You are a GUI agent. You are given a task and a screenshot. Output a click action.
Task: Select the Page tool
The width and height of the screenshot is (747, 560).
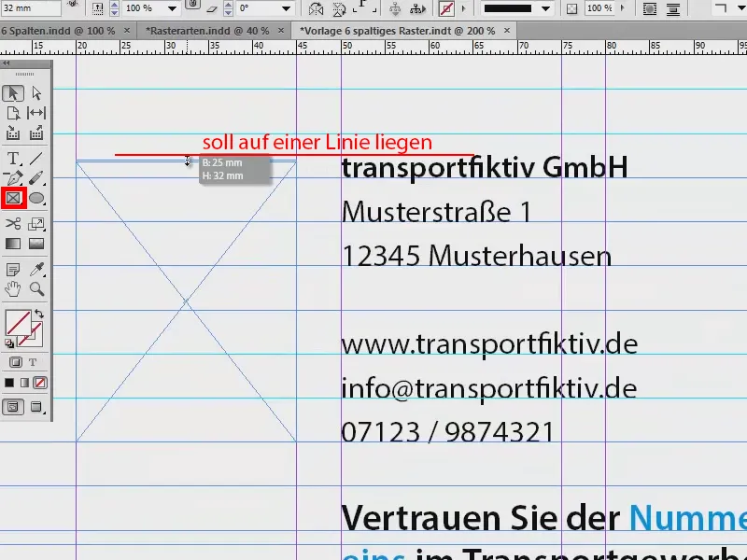click(x=13, y=113)
